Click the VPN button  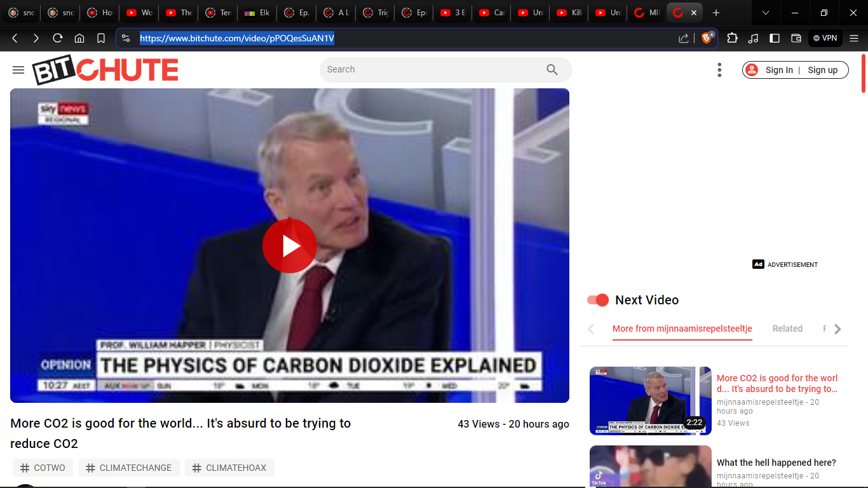pyautogui.click(x=825, y=38)
